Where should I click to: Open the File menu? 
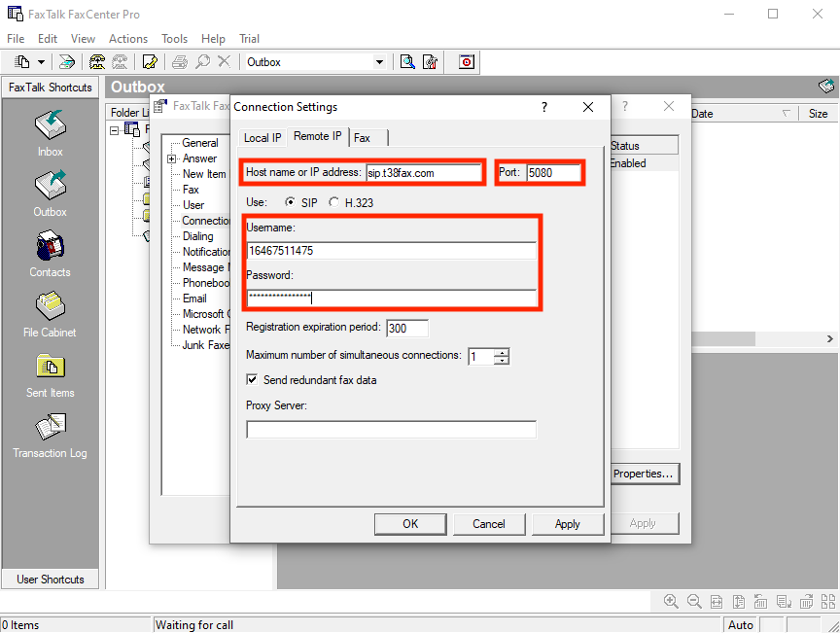tap(16, 39)
